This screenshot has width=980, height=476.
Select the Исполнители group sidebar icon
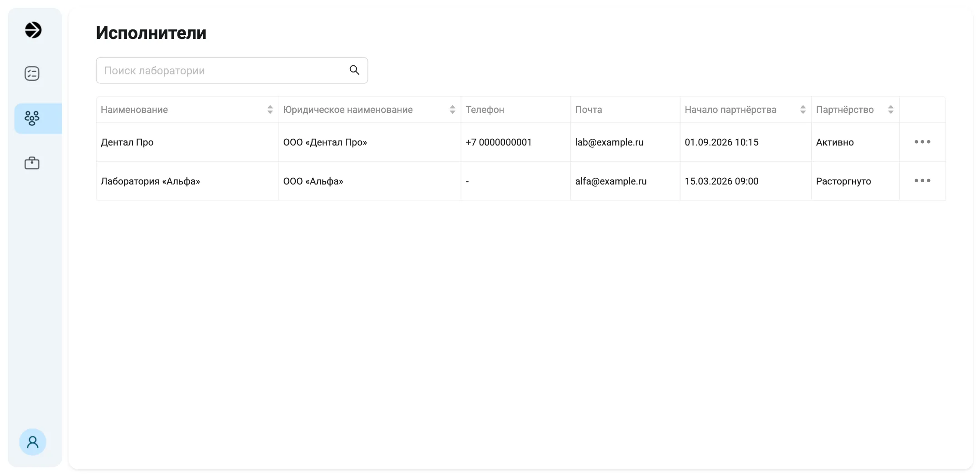32,118
